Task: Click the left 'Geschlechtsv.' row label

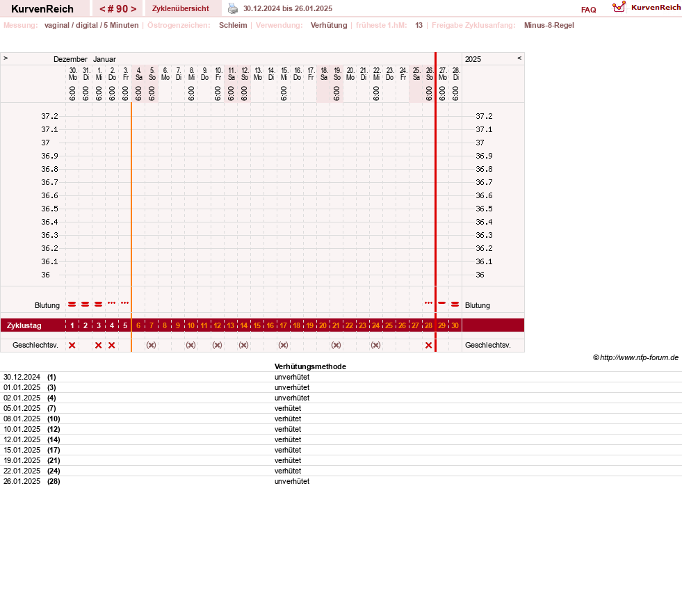Action: pyautogui.click(x=35, y=345)
